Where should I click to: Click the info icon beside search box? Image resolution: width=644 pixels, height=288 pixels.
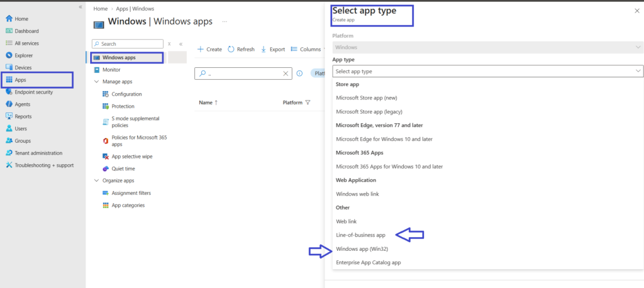pyautogui.click(x=299, y=74)
